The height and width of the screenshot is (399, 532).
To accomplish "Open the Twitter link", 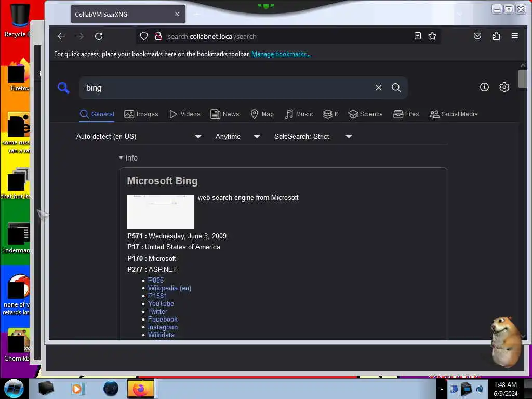I will tap(157, 312).
